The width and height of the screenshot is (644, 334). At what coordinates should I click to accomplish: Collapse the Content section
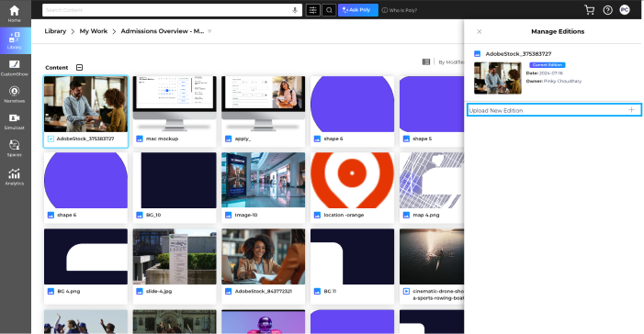point(79,67)
